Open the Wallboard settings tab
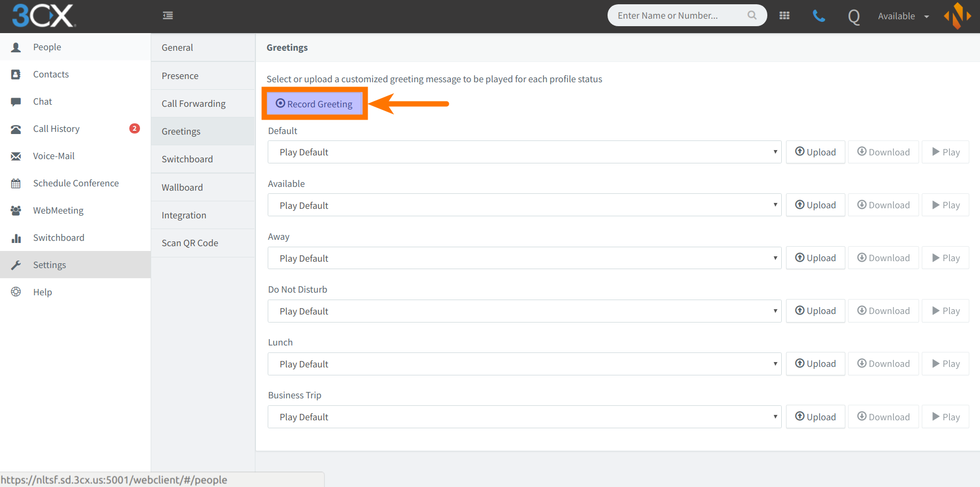 click(203, 187)
